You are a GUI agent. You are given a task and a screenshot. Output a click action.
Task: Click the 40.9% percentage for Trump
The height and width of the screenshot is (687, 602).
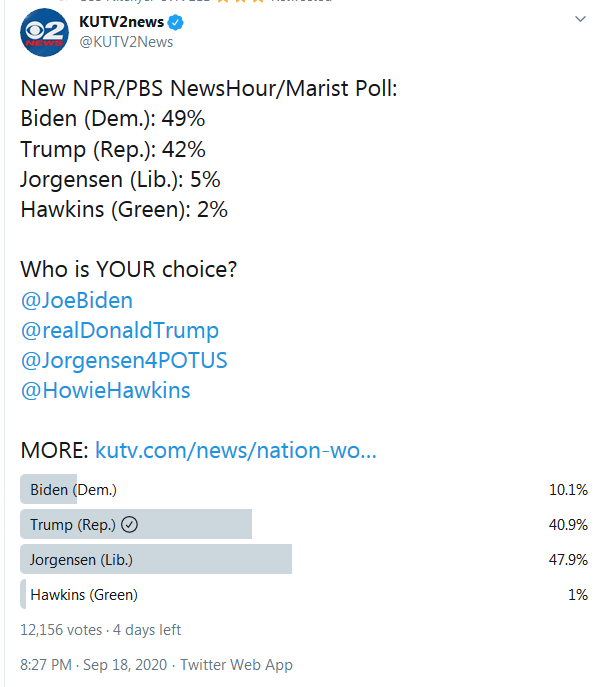tap(568, 524)
